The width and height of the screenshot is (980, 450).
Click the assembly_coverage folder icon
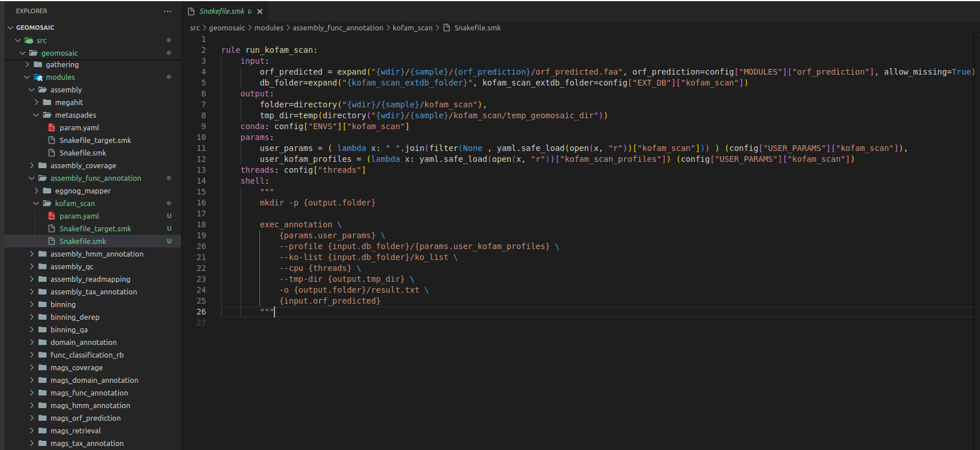click(x=42, y=165)
